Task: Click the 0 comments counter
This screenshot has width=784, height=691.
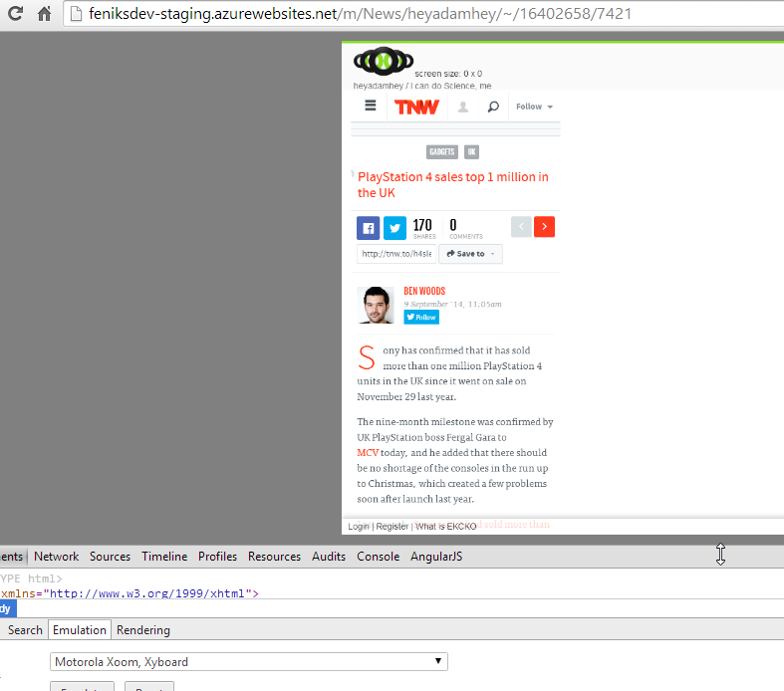Action: 465,228
